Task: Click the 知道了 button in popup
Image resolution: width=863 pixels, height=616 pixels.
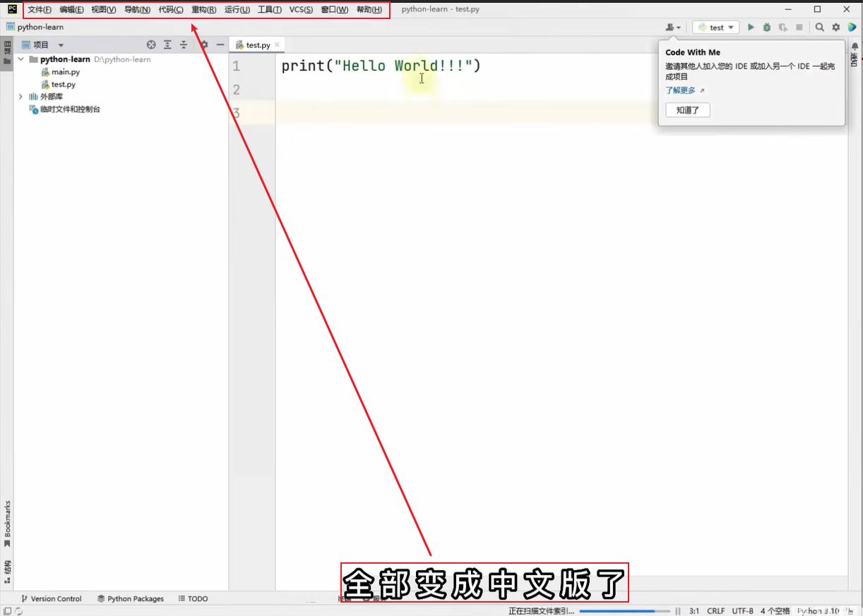Action: pyautogui.click(x=687, y=110)
